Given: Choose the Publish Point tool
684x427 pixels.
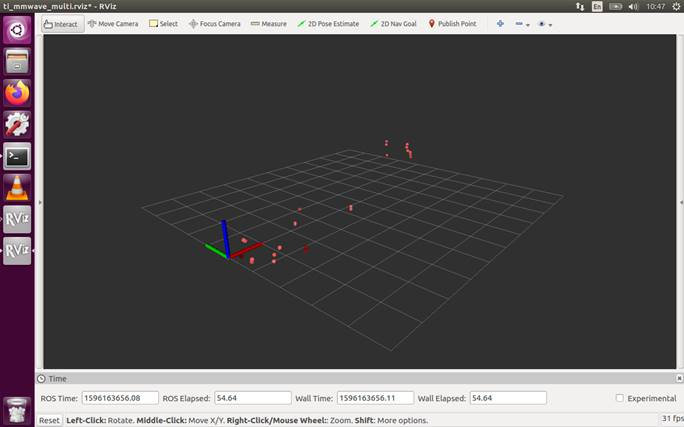Looking at the screenshot, I should (452, 24).
